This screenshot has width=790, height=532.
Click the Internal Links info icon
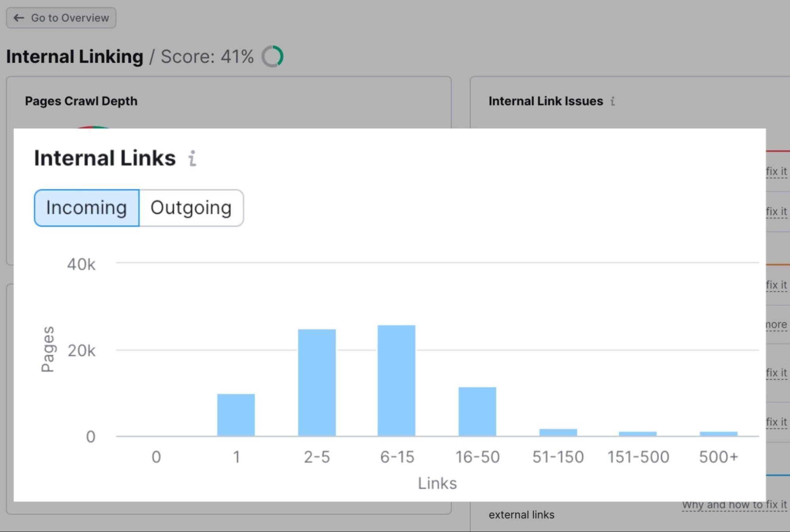(192, 159)
